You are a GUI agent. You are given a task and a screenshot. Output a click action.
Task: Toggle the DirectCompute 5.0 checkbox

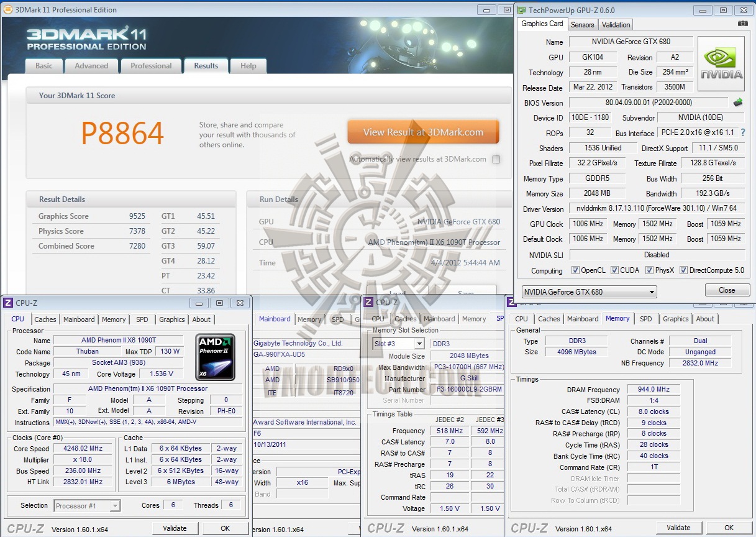point(683,270)
